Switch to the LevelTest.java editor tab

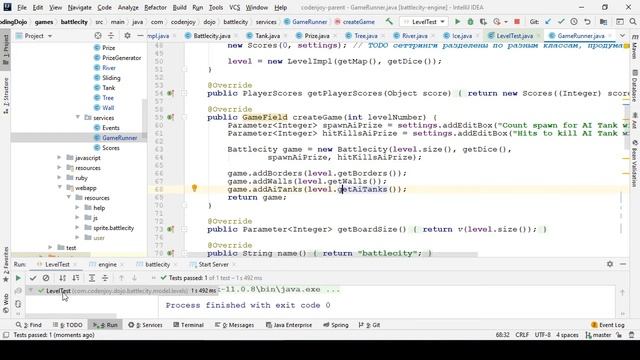pyautogui.click(x=513, y=36)
